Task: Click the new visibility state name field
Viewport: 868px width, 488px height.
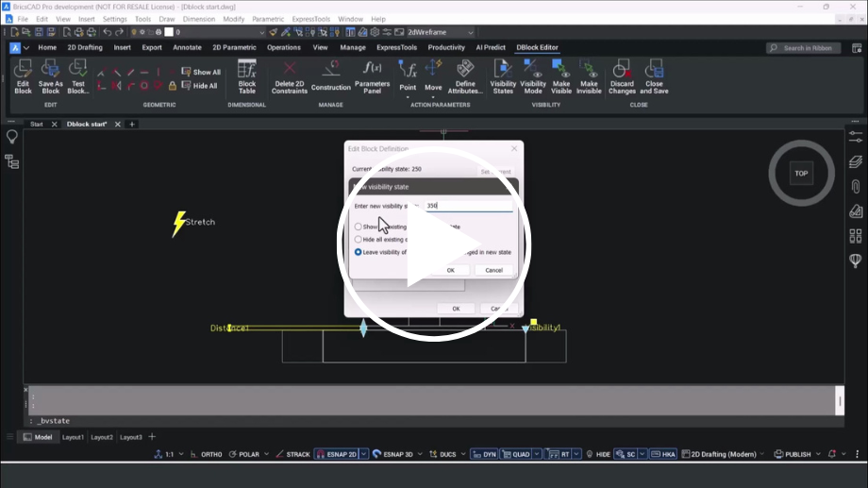Action: click(x=468, y=206)
